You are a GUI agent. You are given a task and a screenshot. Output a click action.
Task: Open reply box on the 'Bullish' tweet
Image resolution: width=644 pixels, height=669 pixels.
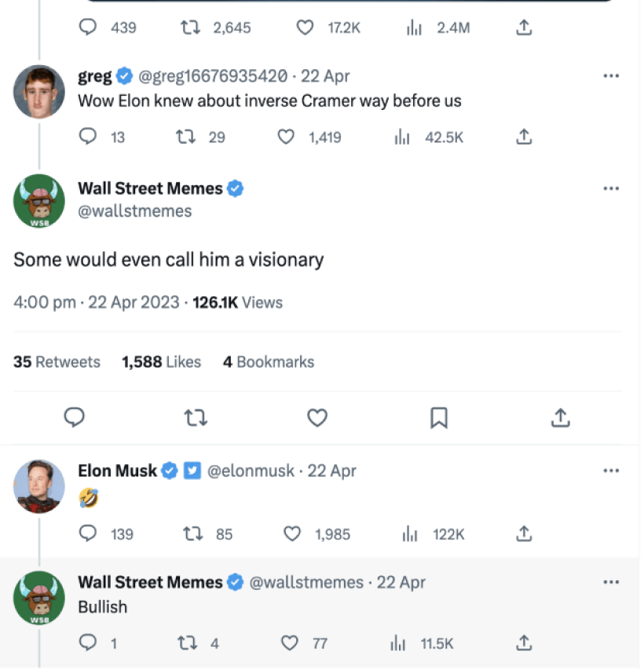(86, 643)
